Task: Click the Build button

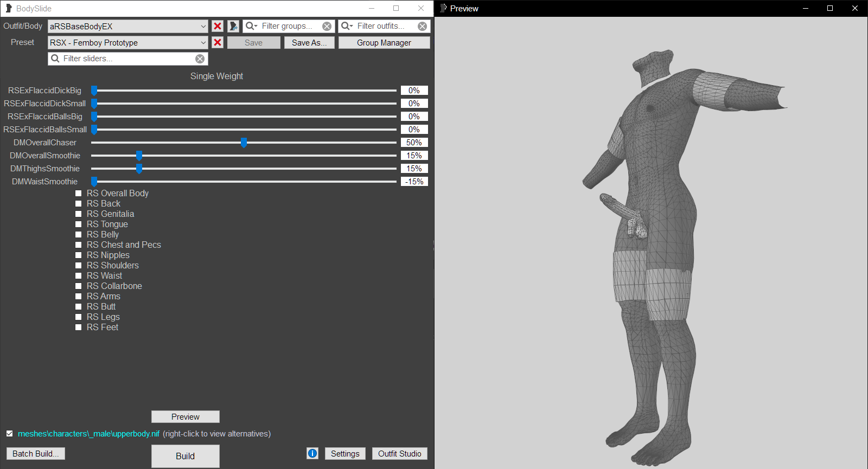Action: pos(186,456)
